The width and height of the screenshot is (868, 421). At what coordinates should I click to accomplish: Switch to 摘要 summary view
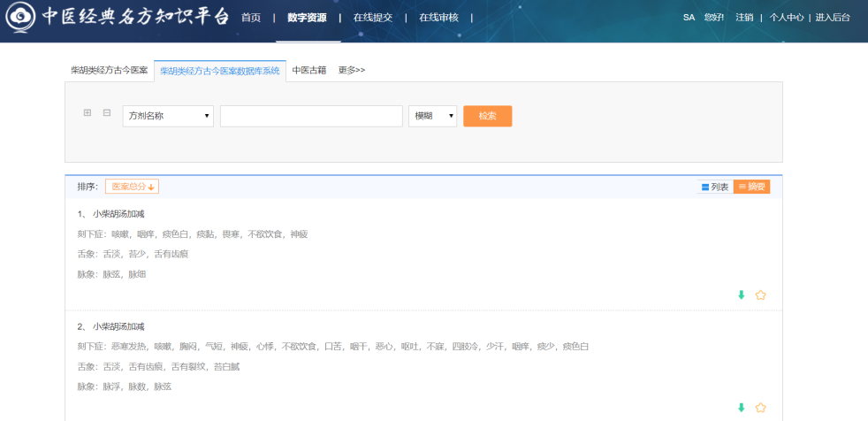click(x=751, y=188)
